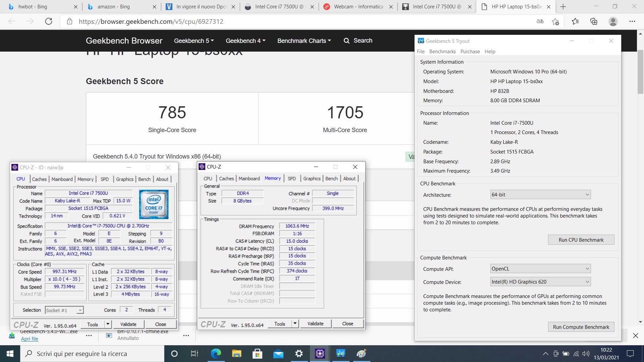644x362 pixels.
Task: Click Run Compute Benchmark button
Action: (581, 327)
